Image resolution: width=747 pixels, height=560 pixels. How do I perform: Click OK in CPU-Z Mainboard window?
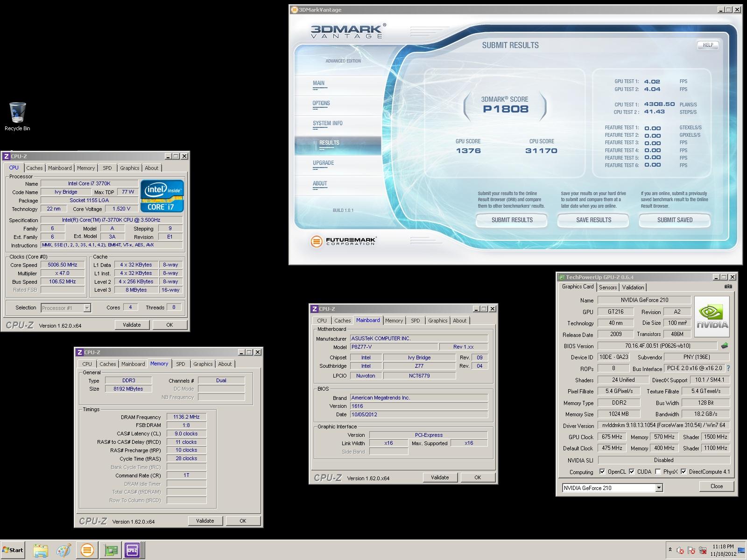point(478,477)
